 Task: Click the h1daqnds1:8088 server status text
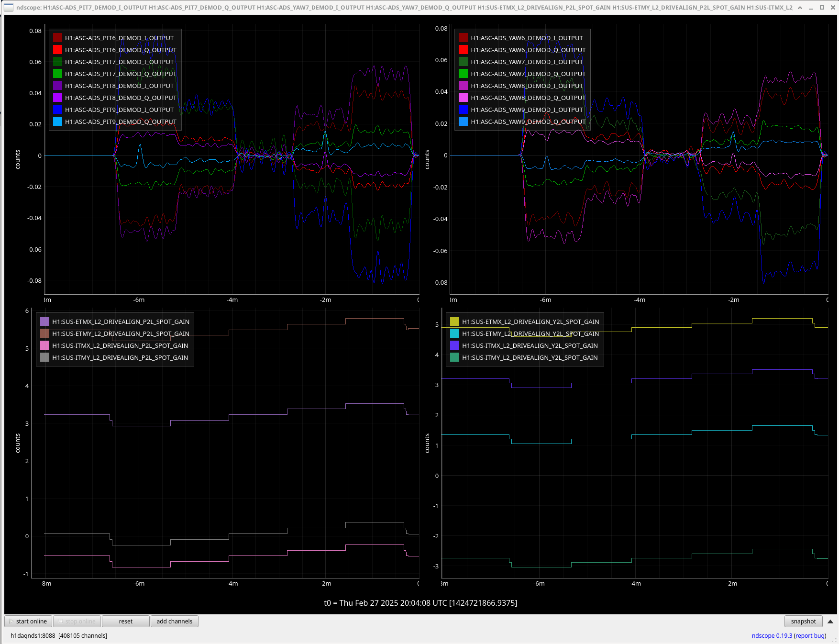[59, 635]
